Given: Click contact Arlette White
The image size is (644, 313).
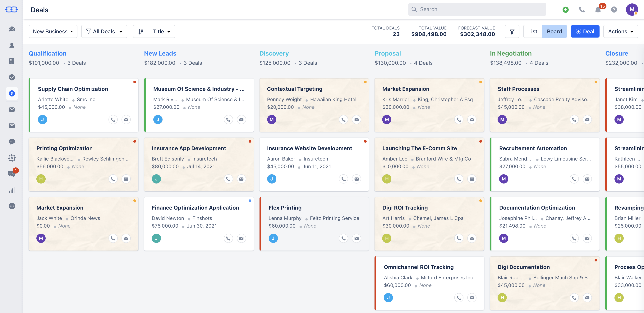Looking at the screenshot, I should pos(53,99).
